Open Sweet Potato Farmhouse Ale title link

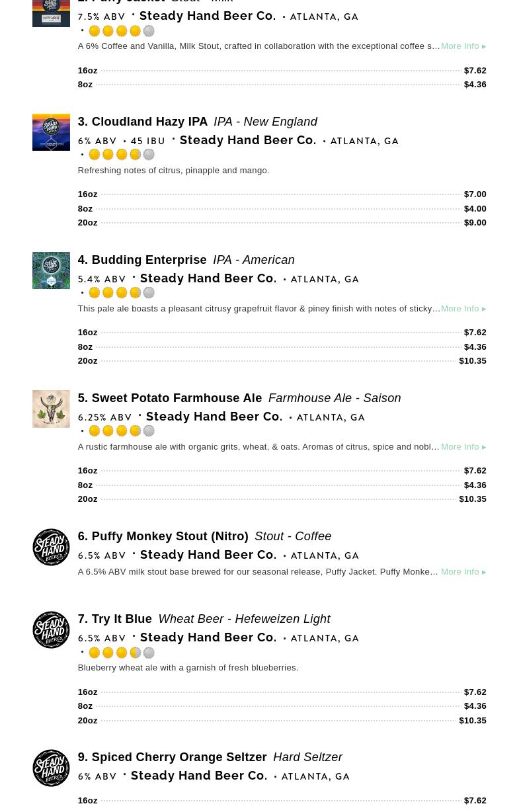click(x=177, y=398)
